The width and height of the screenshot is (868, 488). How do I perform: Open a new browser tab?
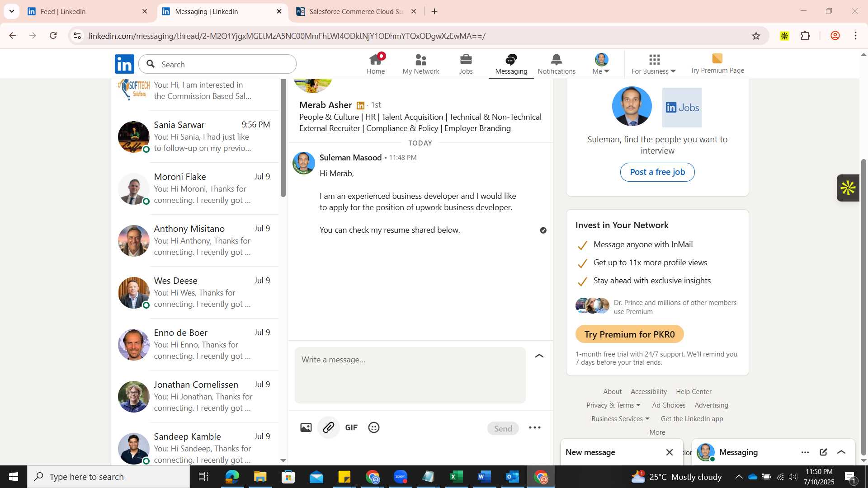(434, 11)
